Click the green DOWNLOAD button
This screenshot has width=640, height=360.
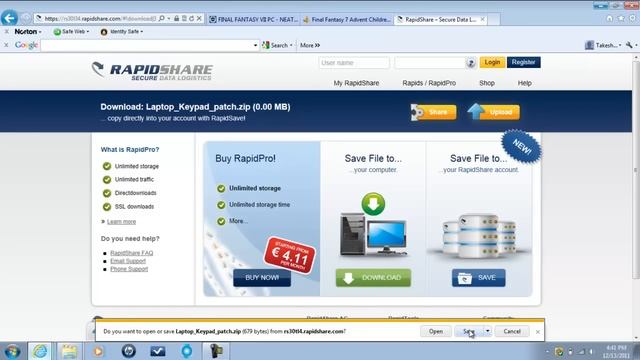pyautogui.click(x=373, y=278)
